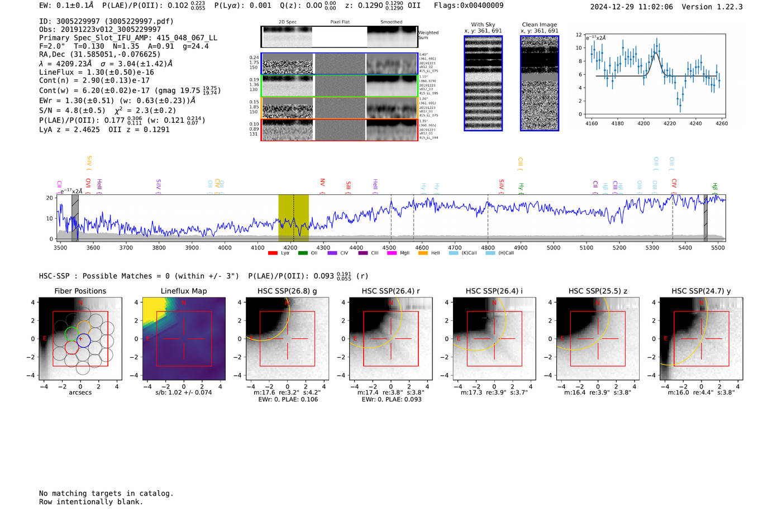This screenshot has height=532, width=782.
Task: Open the HSC SSP r-band image
Action: (x=391, y=339)
